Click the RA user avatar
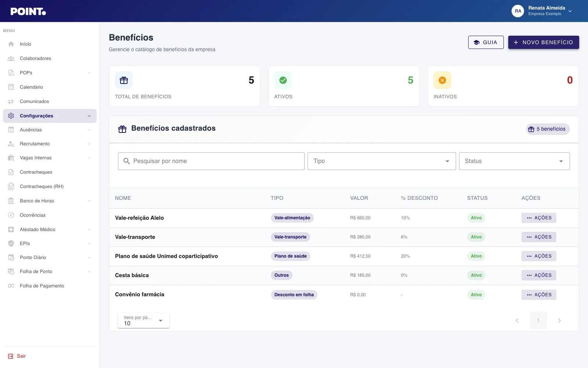This screenshot has width=588, height=368. [x=518, y=11]
